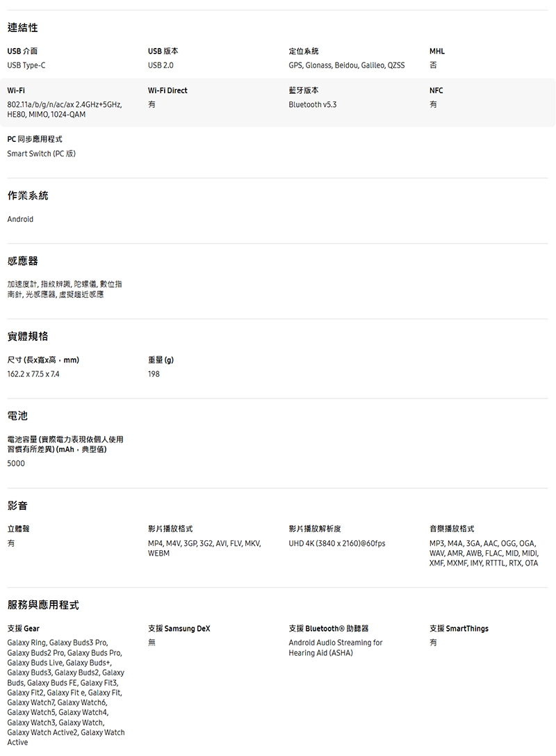Click the USB Type-C value text

click(31, 65)
